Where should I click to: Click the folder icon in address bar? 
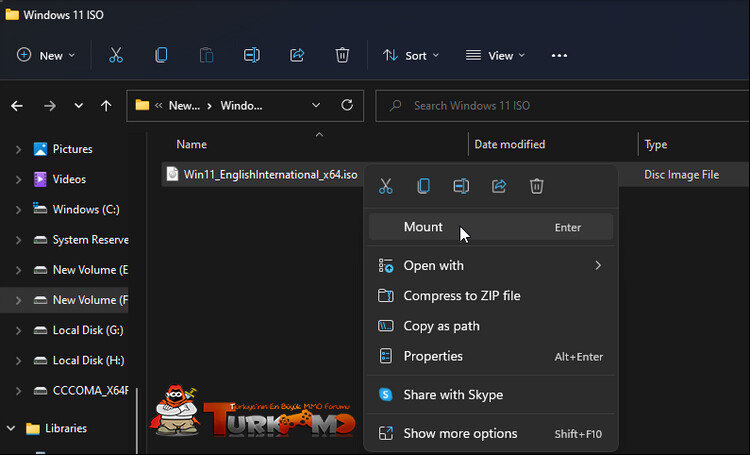142,105
